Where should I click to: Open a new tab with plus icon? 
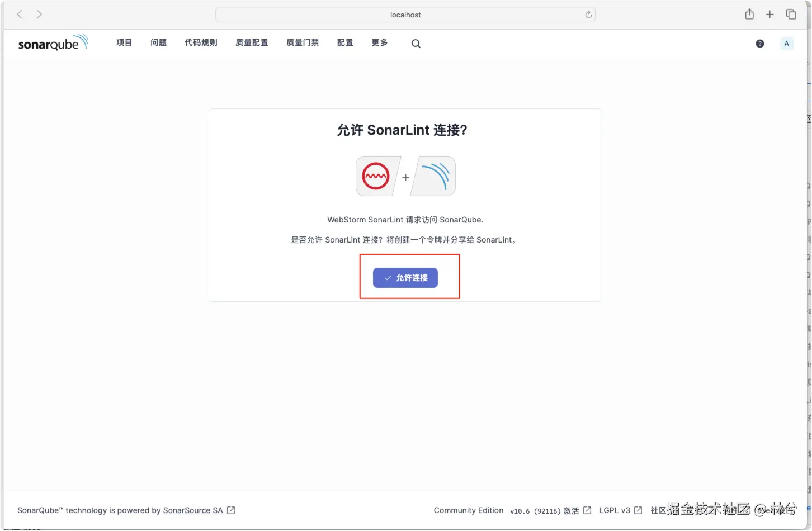(x=770, y=15)
